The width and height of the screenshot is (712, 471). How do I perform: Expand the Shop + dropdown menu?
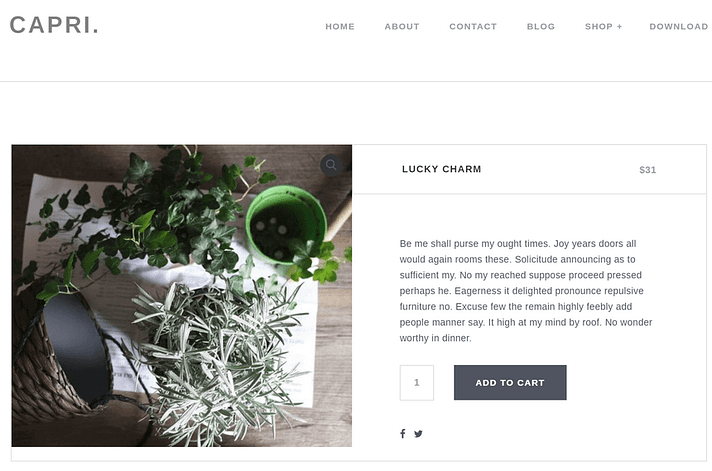(603, 26)
